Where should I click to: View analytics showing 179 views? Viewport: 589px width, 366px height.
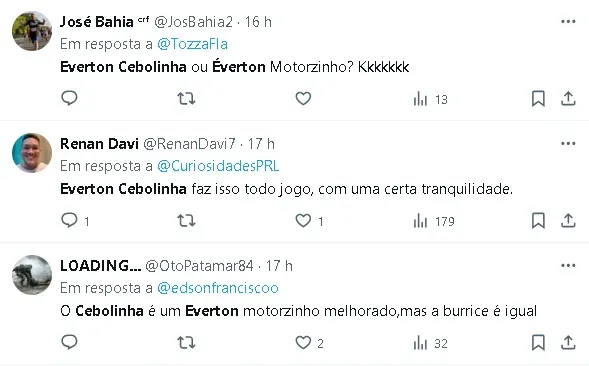434,221
